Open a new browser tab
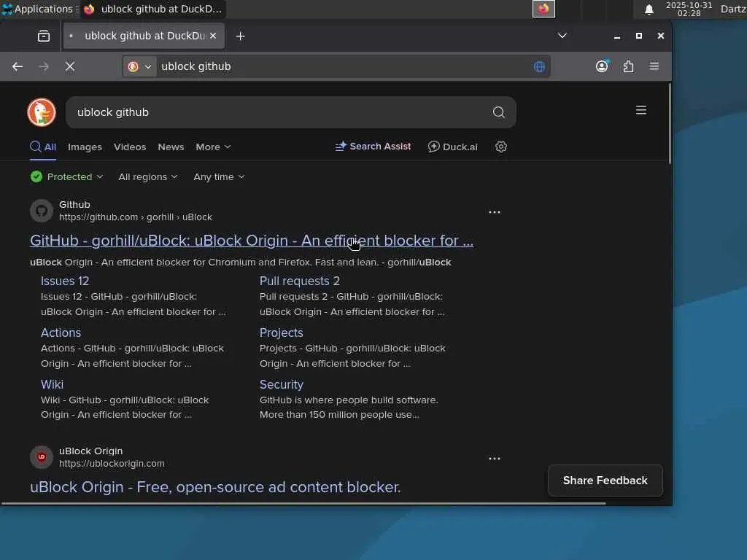The width and height of the screenshot is (747, 560). click(241, 36)
